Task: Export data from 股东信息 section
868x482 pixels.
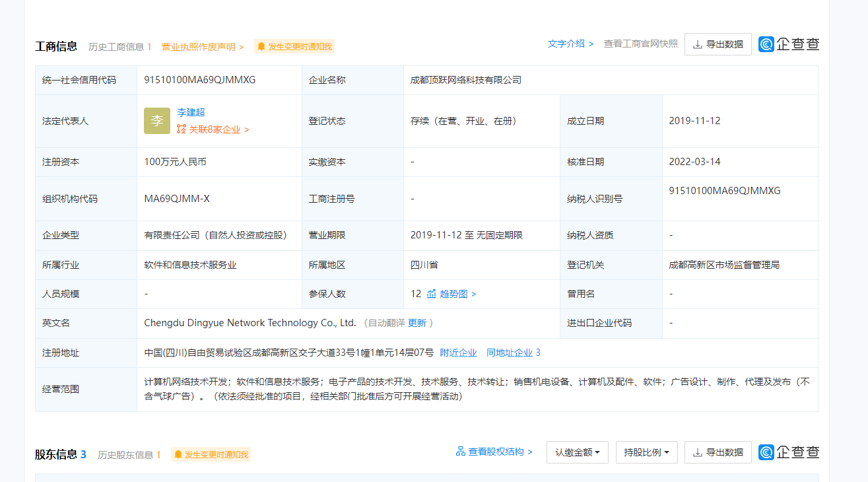Action: (x=718, y=452)
